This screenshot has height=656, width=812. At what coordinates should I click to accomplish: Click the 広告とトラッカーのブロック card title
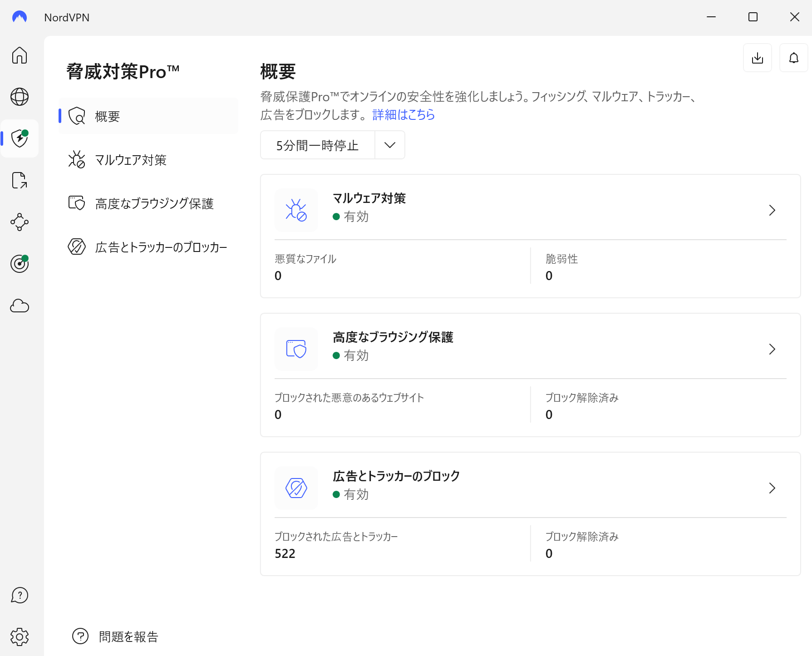click(x=396, y=476)
